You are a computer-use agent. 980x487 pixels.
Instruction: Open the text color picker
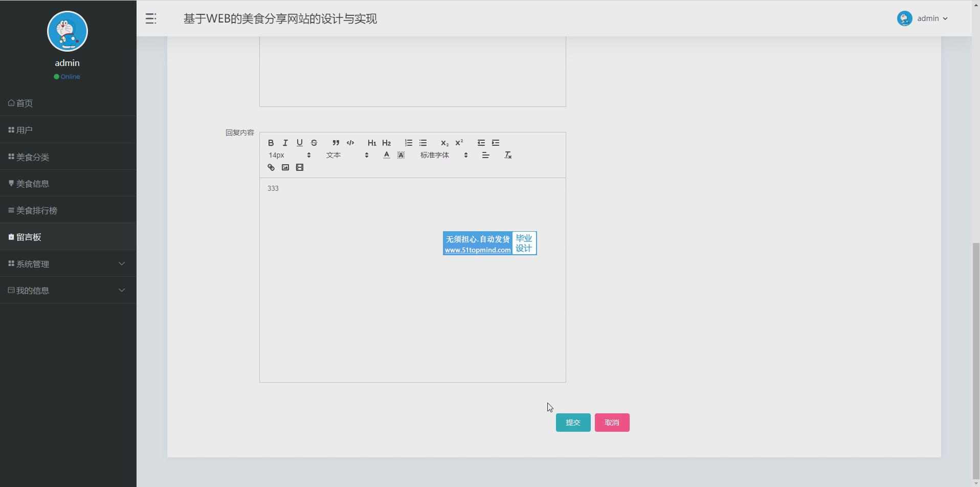click(387, 155)
